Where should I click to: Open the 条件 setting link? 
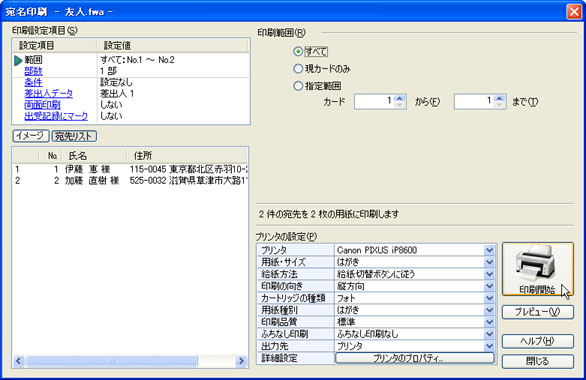point(33,82)
